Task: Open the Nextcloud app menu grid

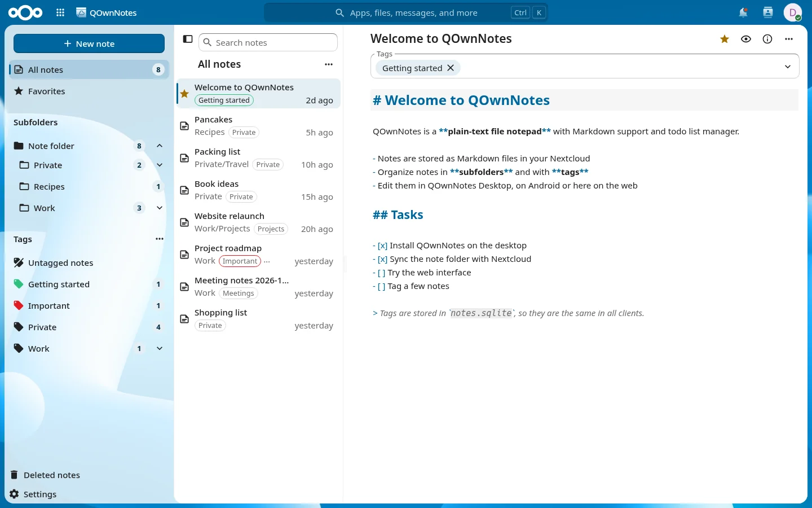Action: [x=60, y=12]
